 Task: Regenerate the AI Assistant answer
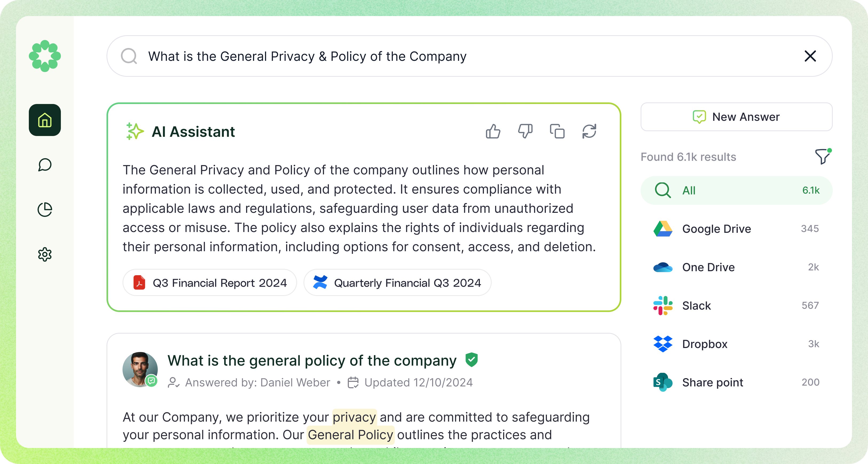click(589, 131)
